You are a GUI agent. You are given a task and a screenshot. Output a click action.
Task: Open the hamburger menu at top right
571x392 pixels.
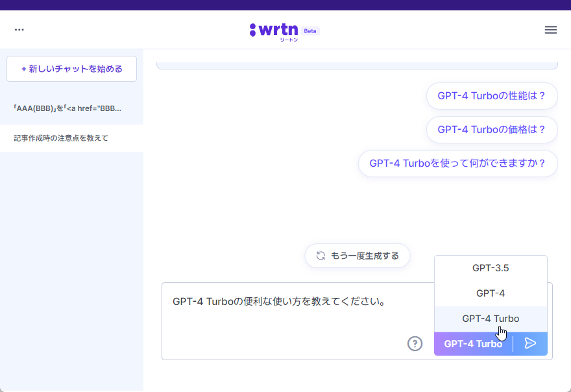(551, 30)
